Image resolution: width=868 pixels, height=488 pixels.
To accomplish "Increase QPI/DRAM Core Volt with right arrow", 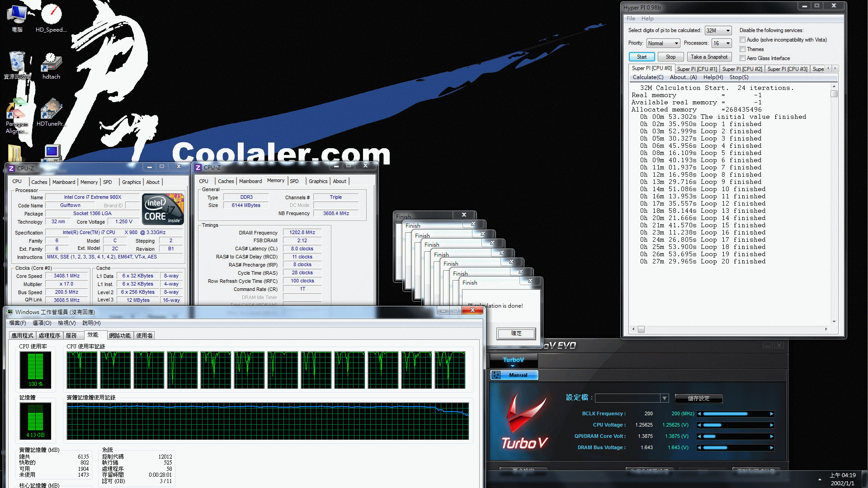I will (x=772, y=436).
